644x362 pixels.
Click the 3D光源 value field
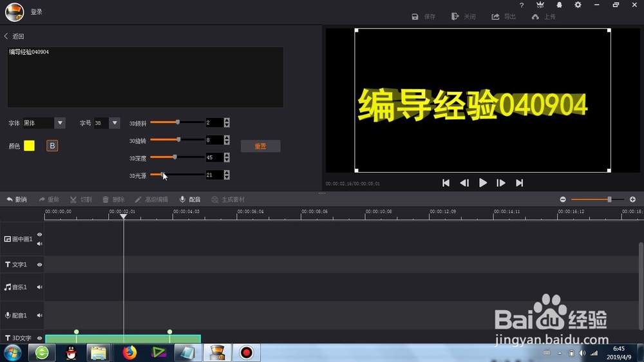214,175
